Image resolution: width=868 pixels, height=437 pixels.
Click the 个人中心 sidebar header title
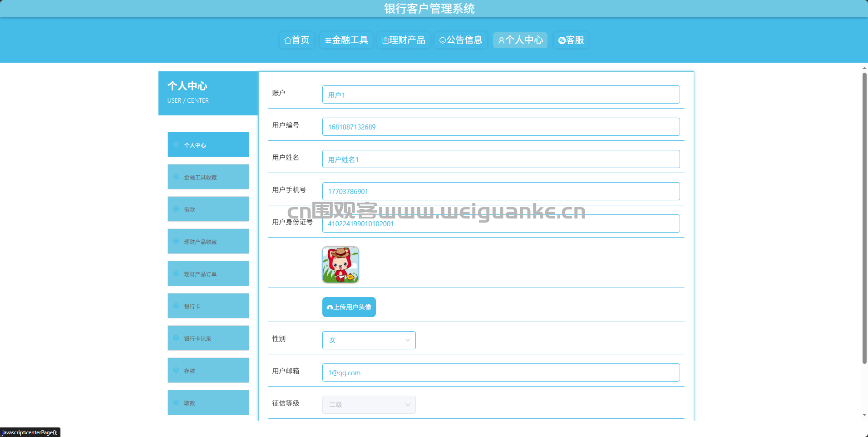pyautogui.click(x=187, y=86)
